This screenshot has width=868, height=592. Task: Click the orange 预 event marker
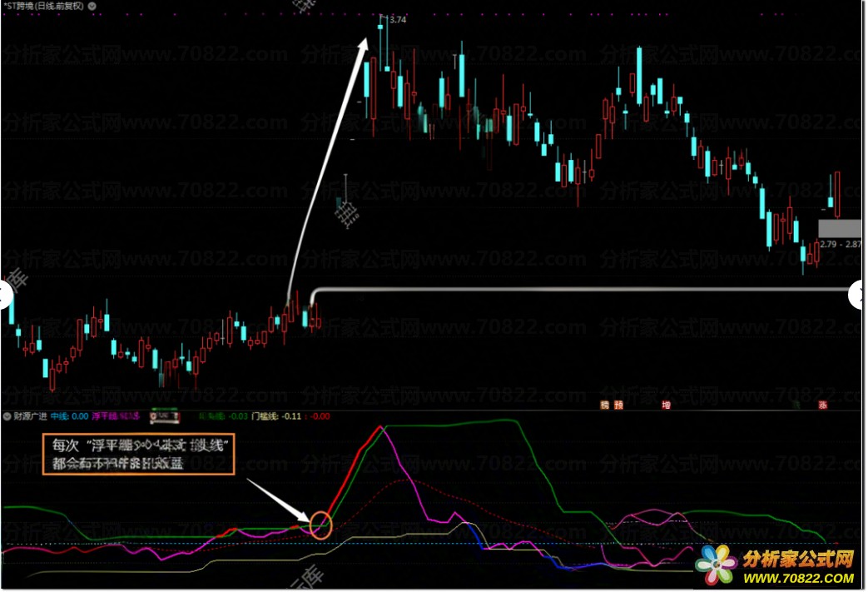click(x=618, y=405)
